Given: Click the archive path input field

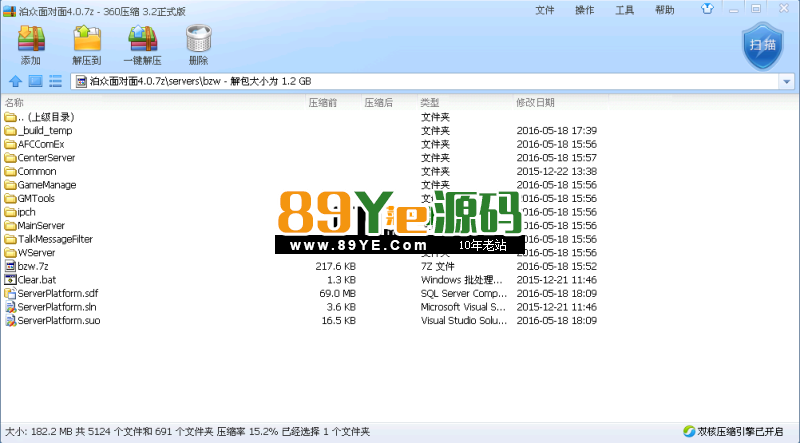Looking at the screenshot, I should (x=433, y=81).
